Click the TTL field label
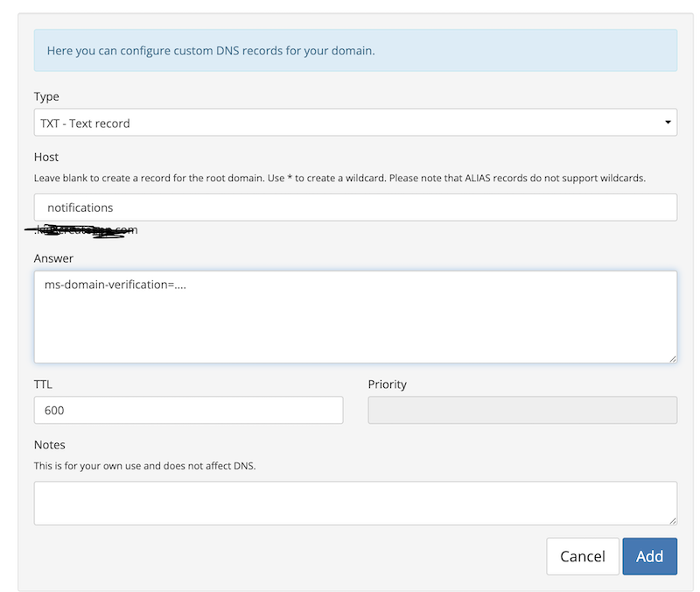This screenshot has width=700, height=592. (44, 384)
